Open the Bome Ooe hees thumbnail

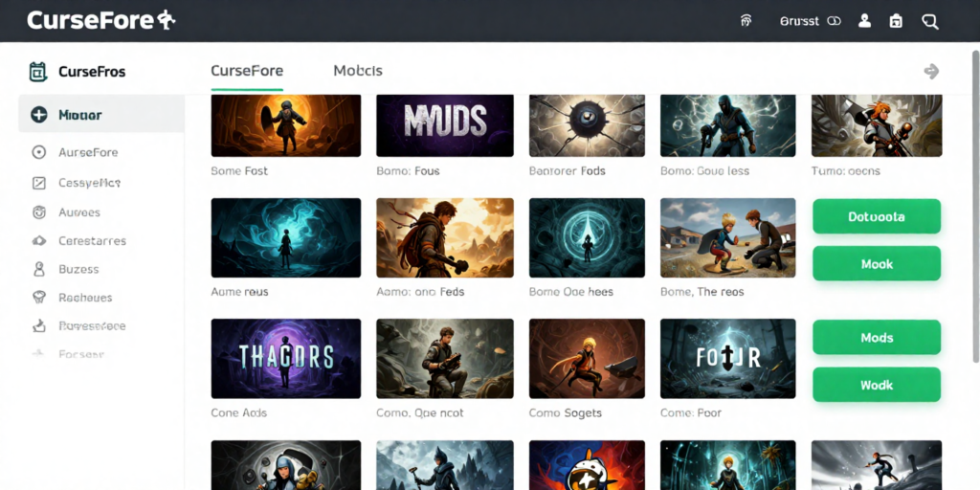point(587,237)
